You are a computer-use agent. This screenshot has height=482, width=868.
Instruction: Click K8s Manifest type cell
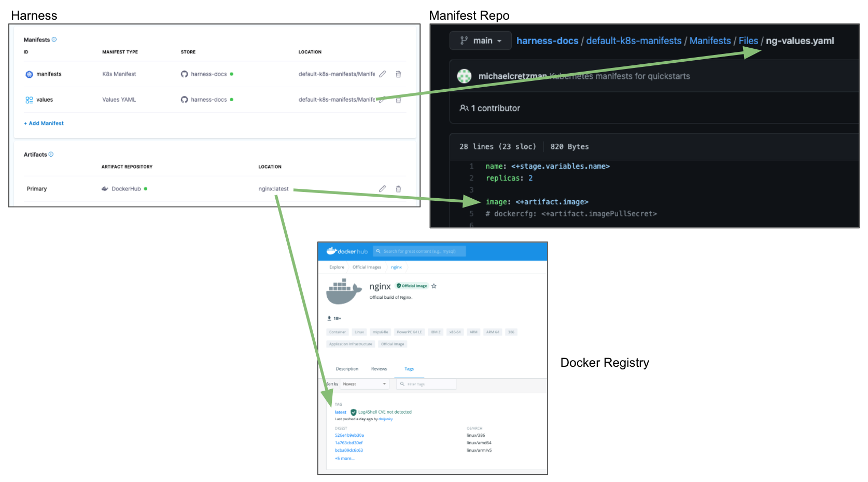(119, 74)
